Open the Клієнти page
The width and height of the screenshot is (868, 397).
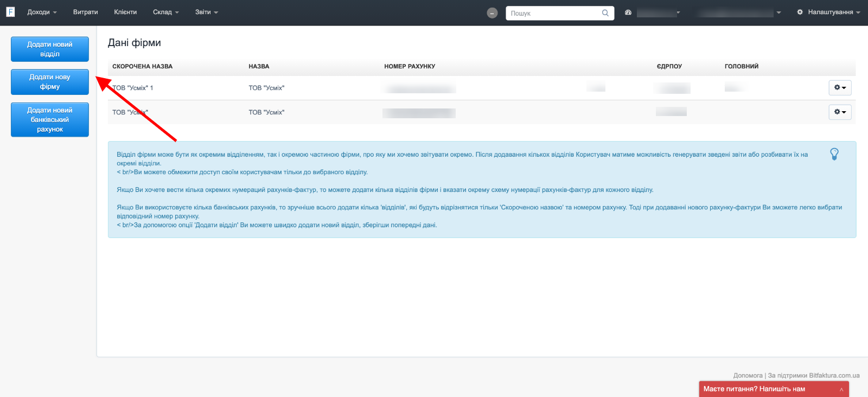coord(125,12)
